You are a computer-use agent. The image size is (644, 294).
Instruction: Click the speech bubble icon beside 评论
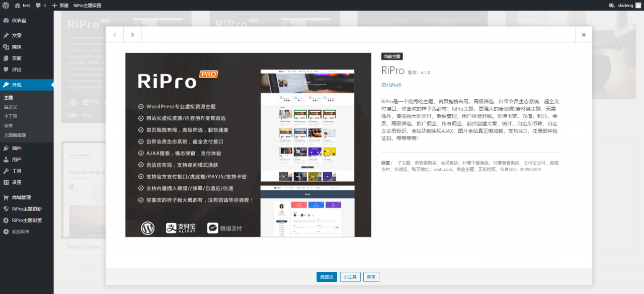[6, 69]
